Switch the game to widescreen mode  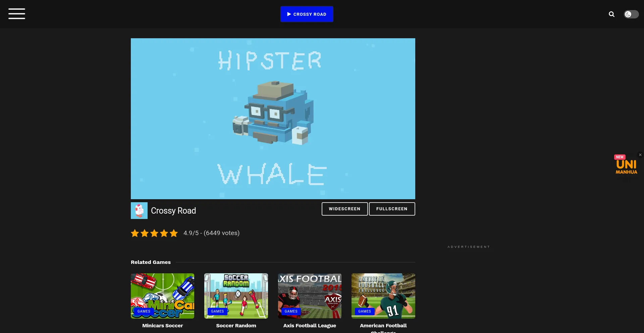344,209
